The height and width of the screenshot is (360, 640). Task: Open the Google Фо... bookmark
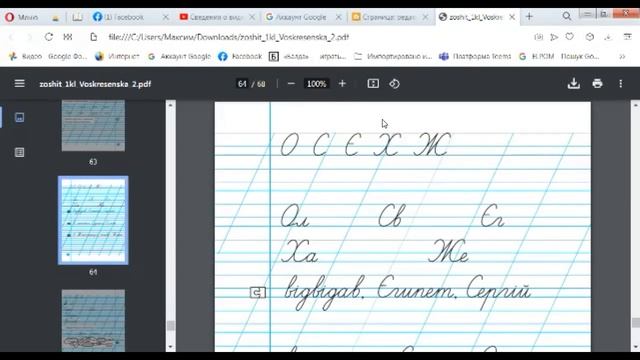point(67,56)
